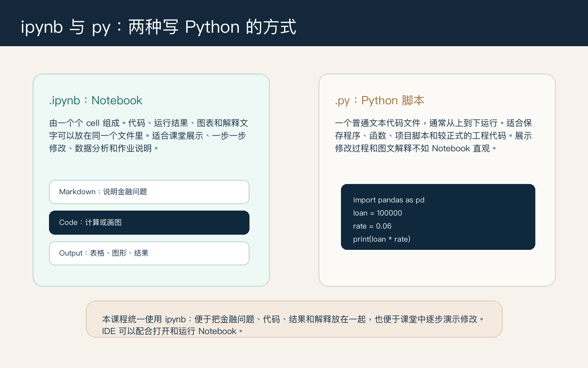Image resolution: width=588 pixels, height=368 pixels.
Task: Click the code line 'loan = 100000'
Action: 377,213
